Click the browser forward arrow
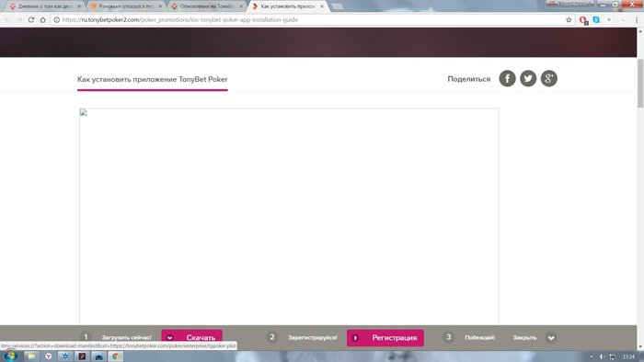Image resolution: width=644 pixels, height=362 pixels. (19, 19)
